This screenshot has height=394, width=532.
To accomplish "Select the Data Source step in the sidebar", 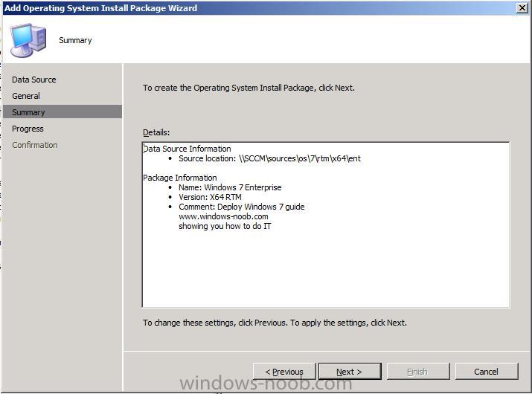I will tap(34, 80).
